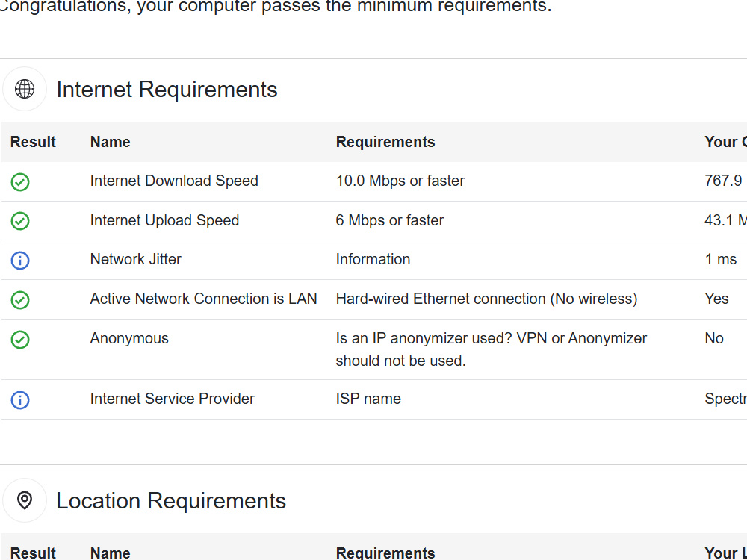Click the ISP name requirement cell
Screen dimensions: 747x560
click(x=368, y=399)
